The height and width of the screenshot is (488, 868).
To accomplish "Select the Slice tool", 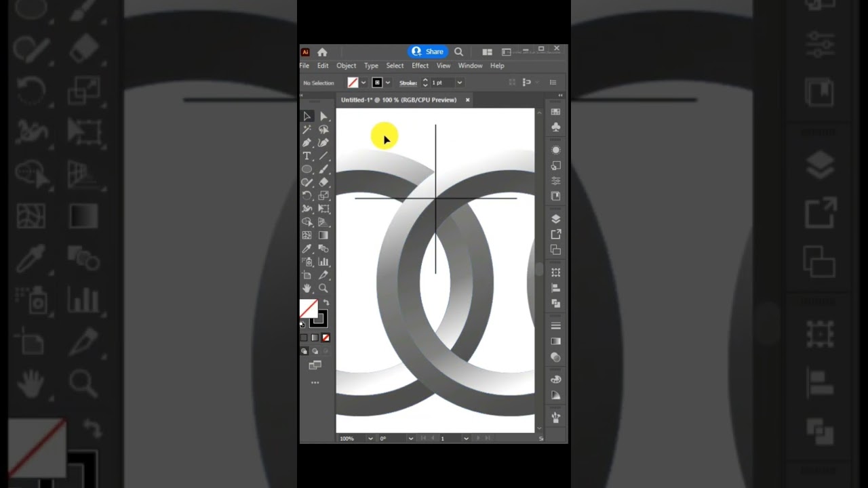I will pos(323,275).
